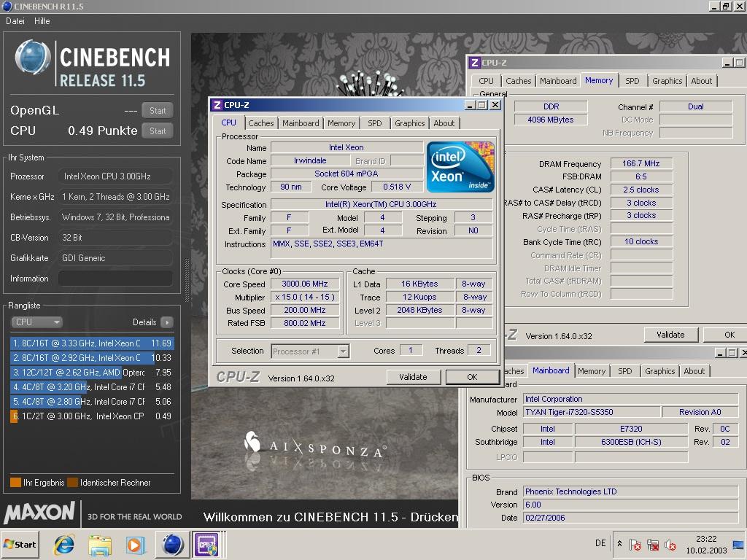Click the Intel Xeon inside logo
Viewport: 747px width, 560px height.
click(460, 167)
